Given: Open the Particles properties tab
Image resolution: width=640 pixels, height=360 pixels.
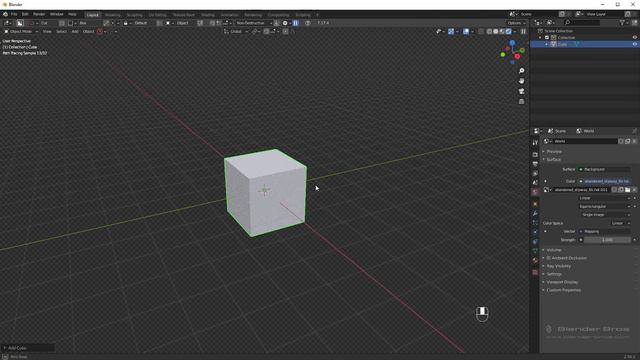Looking at the screenshot, I should pos(535,223).
